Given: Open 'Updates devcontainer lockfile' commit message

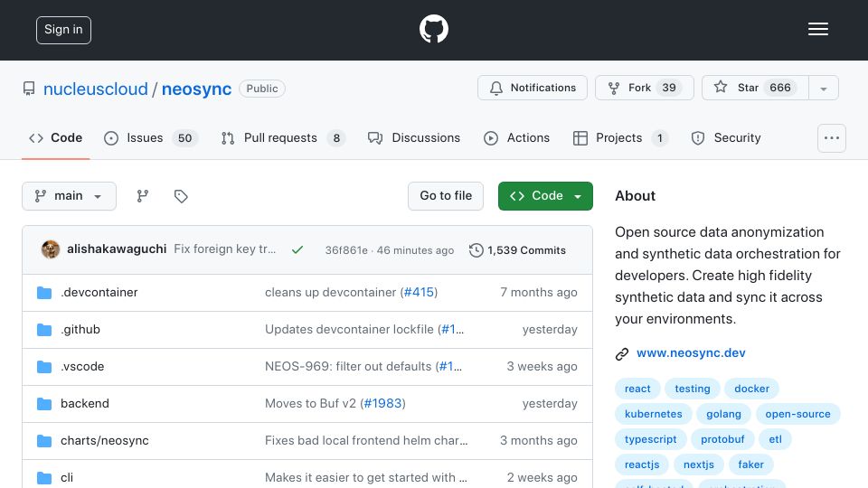Looking at the screenshot, I should point(349,329).
